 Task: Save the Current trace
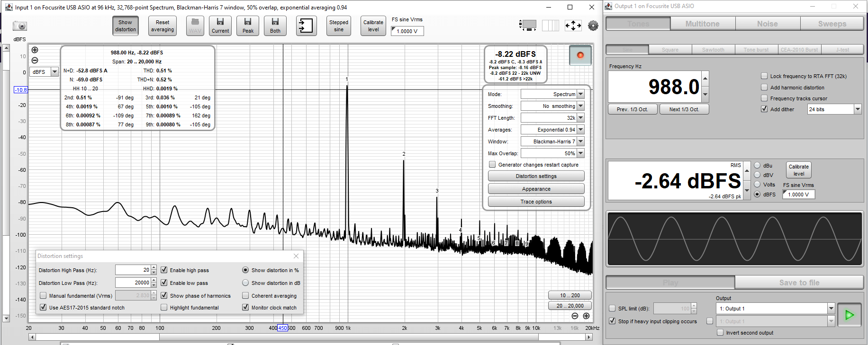[x=220, y=26]
